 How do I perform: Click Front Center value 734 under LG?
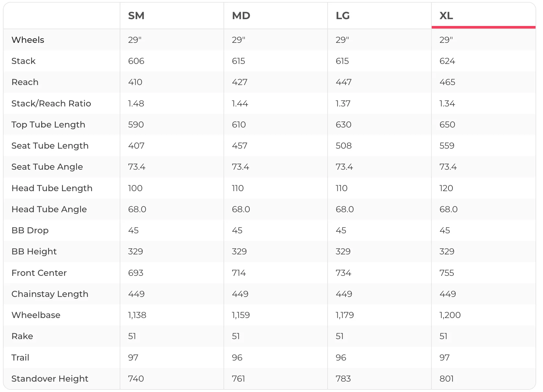tap(343, 273)
